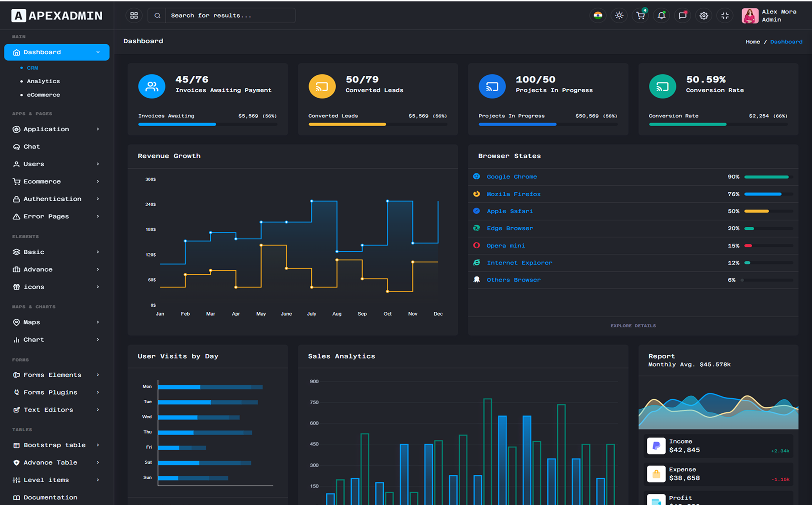This screenshot has height=505, width=812.
Task: Open the shopping cart icon
Action: pyautogui.click(x=640, y=16)
